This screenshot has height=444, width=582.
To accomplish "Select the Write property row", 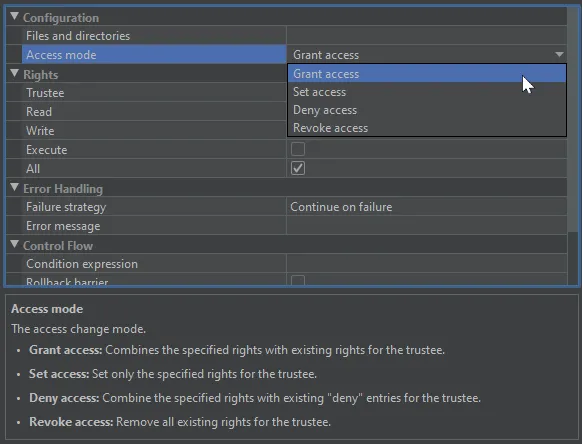I will [x=146, y=131].
